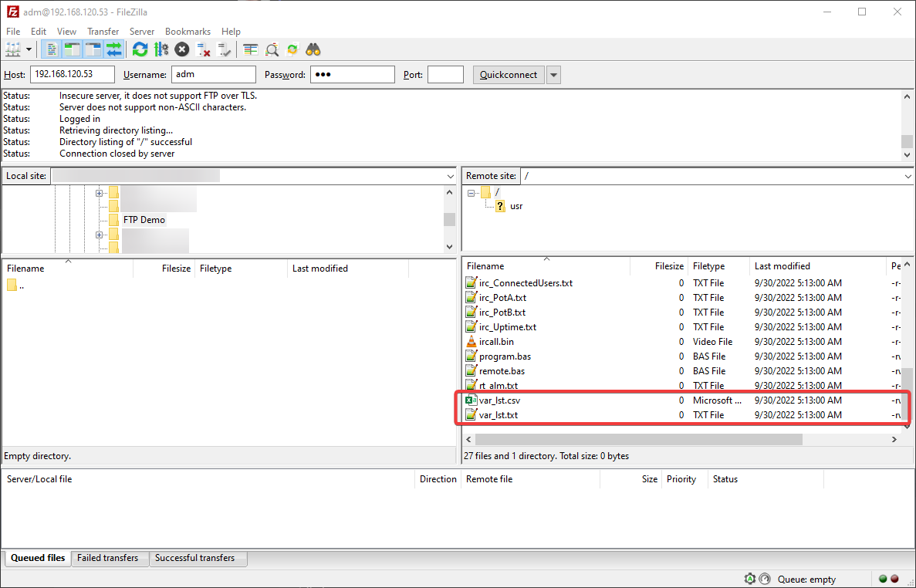This screenshot has height=588, width=916.
Task: Select remote.bas file
Action: pyautogui.click(x=502, y=371)
